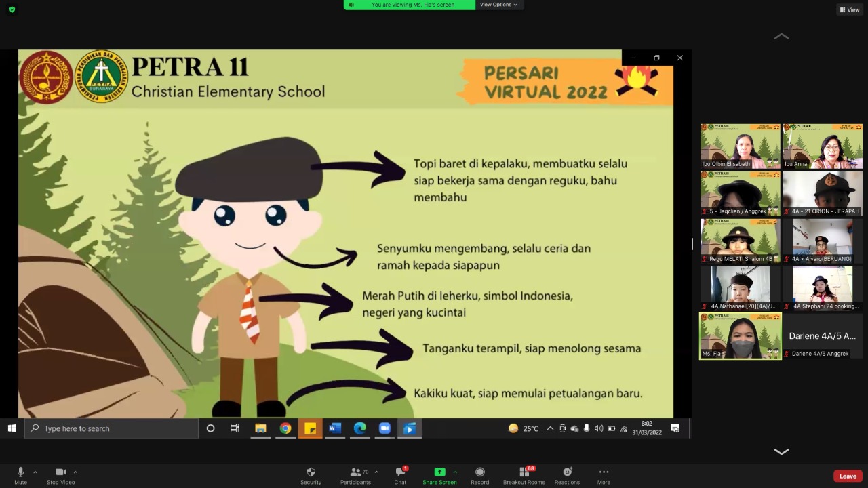The image size is (868, 488).
Task: Select Ibu Olbin Elisabeth's video thumbnail
Action: point(741,146)
